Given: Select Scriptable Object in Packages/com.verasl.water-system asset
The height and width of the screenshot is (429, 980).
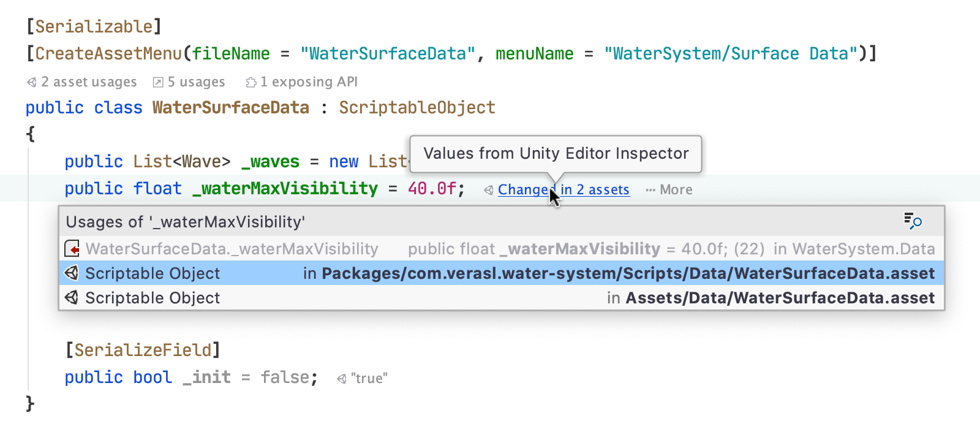Looking at the screenshot, I should 501,273.
